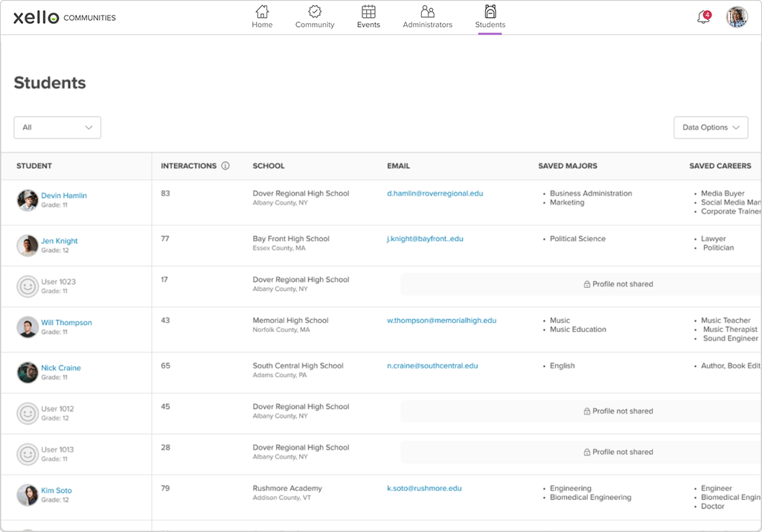762x532 pixels.
Task: Open the Events calendar icon
Action: pos(368,12)
